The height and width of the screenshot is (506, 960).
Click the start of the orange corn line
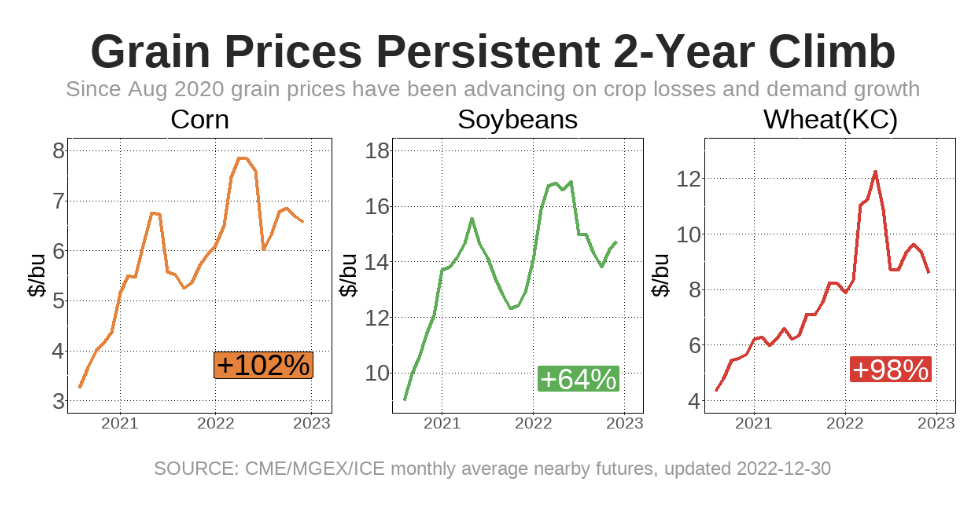pyautogui.click(x=80, y=386)
